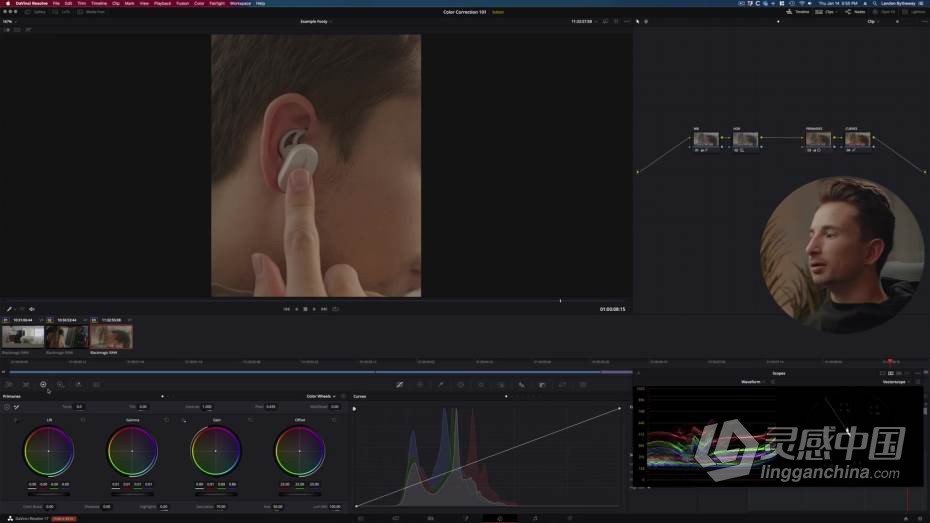Toggle the Lightbox view
This screenshot has height=523, width=930.
[915, 12]
